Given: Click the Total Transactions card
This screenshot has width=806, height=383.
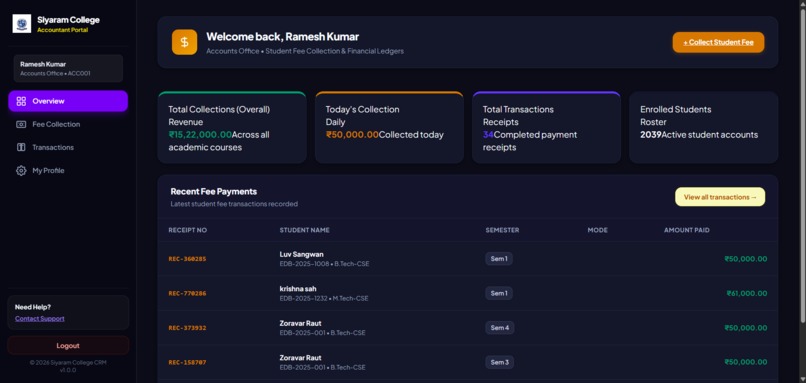Looking at the screenshot, I should [x=546, y=127].
